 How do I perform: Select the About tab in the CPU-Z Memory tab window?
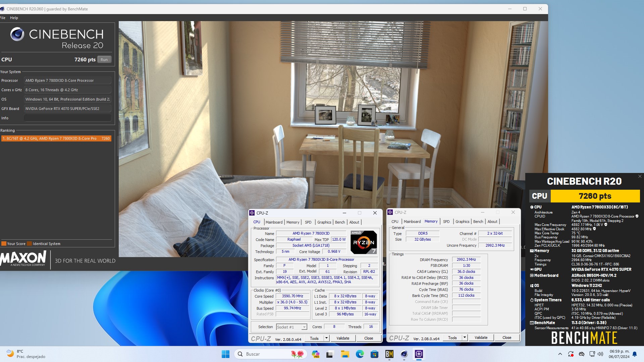point(492,222)
